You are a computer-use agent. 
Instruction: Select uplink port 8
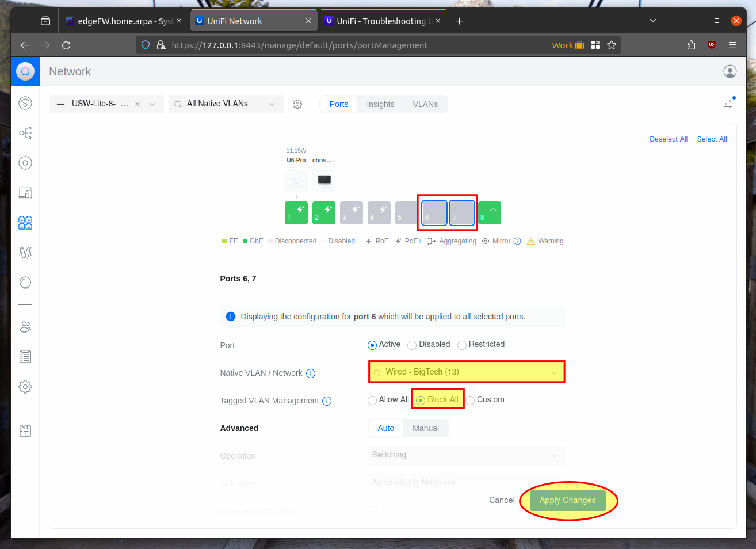(x=490, y=213)
